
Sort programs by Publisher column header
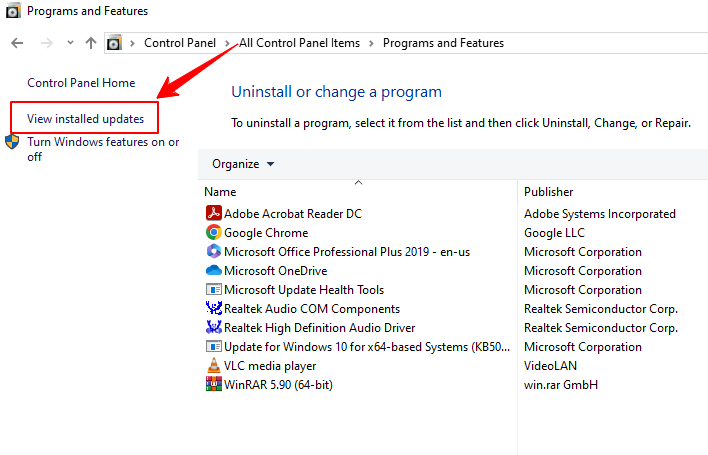549,191
